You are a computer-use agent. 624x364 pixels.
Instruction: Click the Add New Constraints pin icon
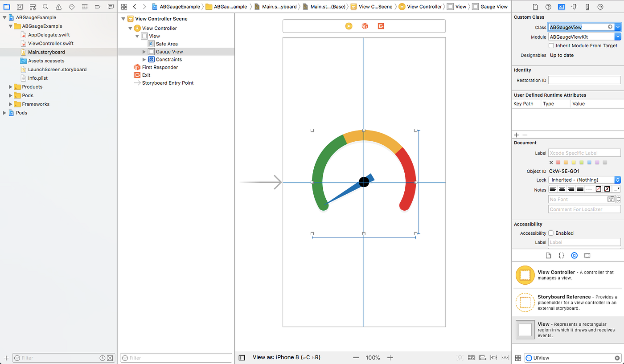[493, 357]
